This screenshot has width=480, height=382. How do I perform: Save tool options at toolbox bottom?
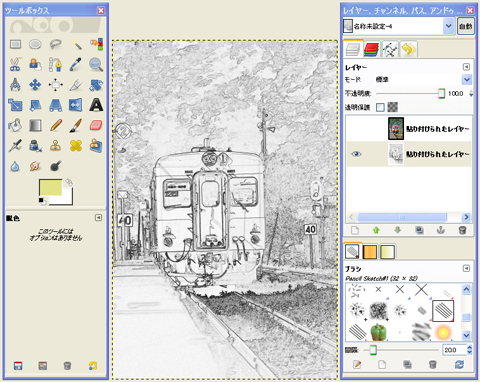(x=18, y=366)
